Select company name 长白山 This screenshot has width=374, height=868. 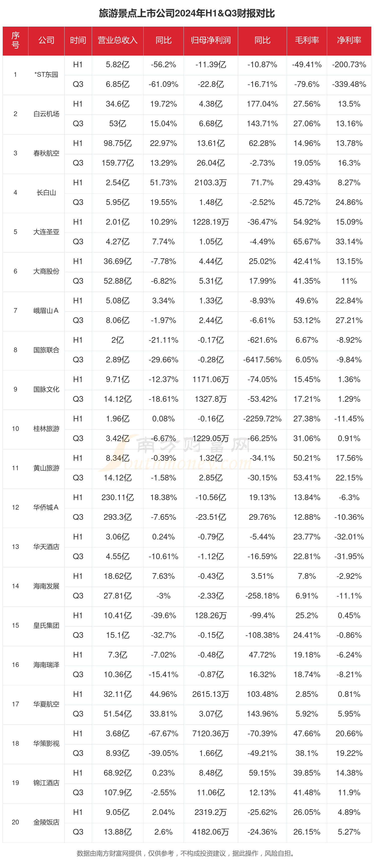(46, 193)
